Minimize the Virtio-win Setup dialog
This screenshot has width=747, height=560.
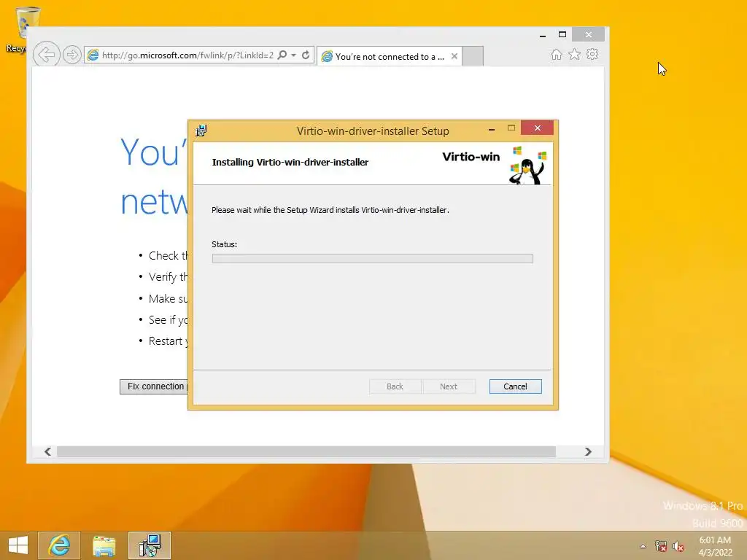tap(492, 128)
